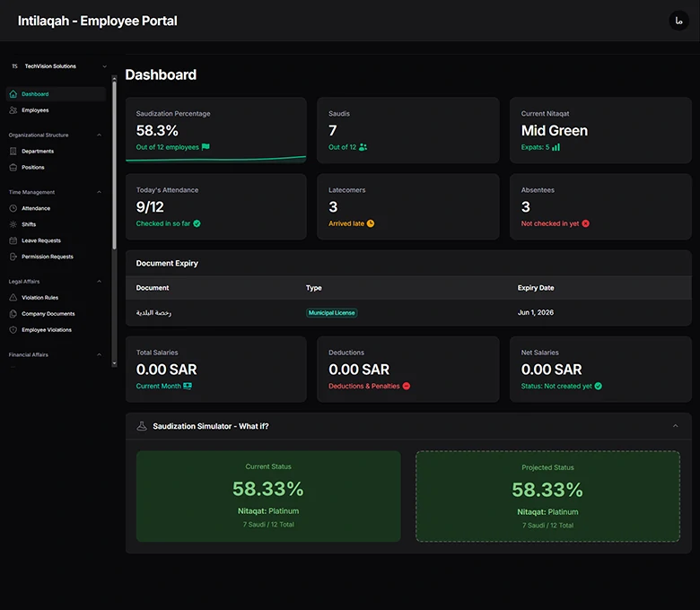
Task: Click the Projected Status 58.33% card
Action: (547, 496)
